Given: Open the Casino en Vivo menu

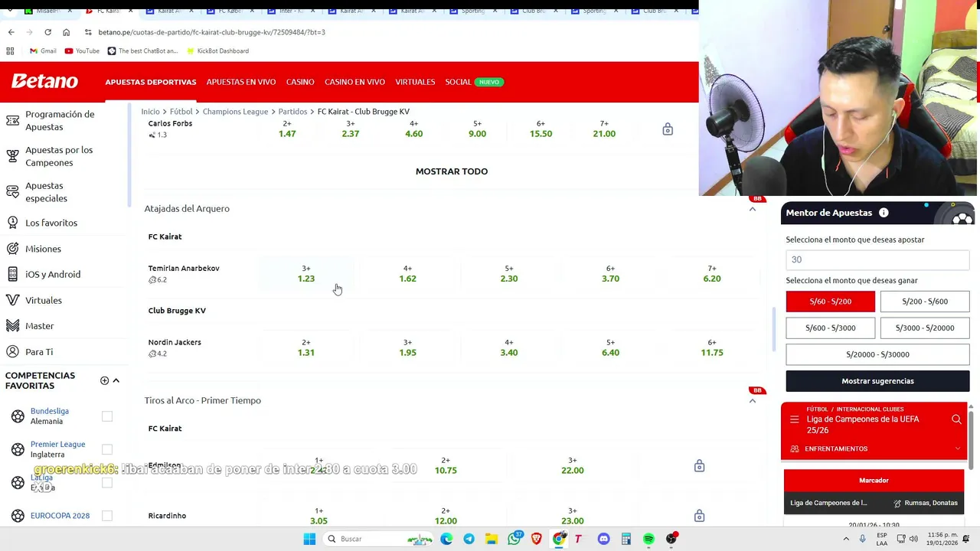Looking at the screenshot, I should pyautogui.click(x=354, y=82).
